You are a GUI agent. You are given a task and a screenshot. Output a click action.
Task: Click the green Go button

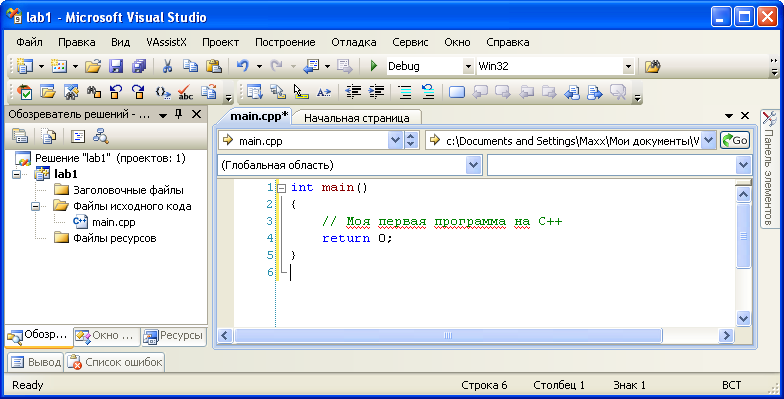(x=735, y=140)
